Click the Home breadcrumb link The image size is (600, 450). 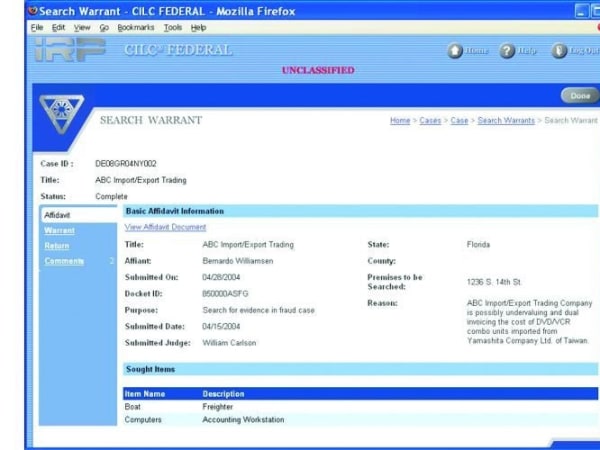(399, 121)
